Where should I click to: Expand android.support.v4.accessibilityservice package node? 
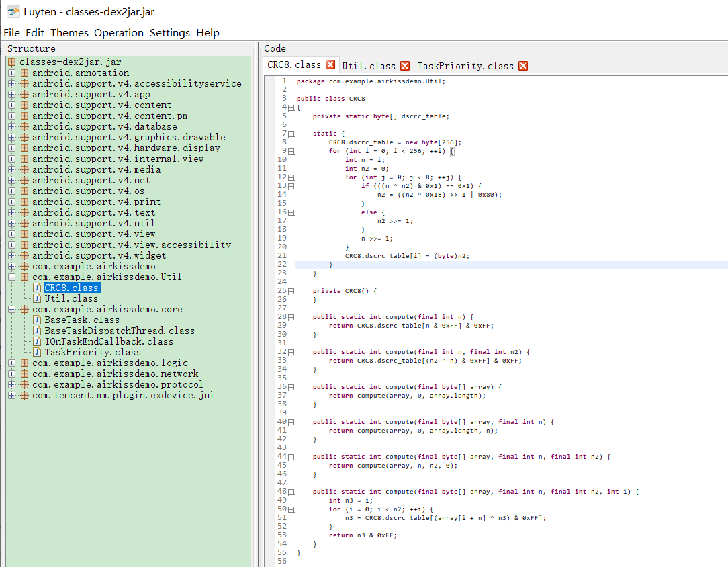pyautogui.click(x=12, y=83)
